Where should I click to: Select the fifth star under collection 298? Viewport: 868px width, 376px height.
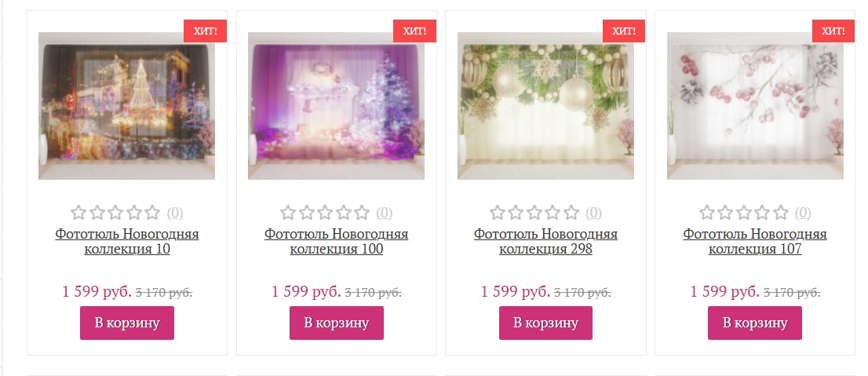571,212
